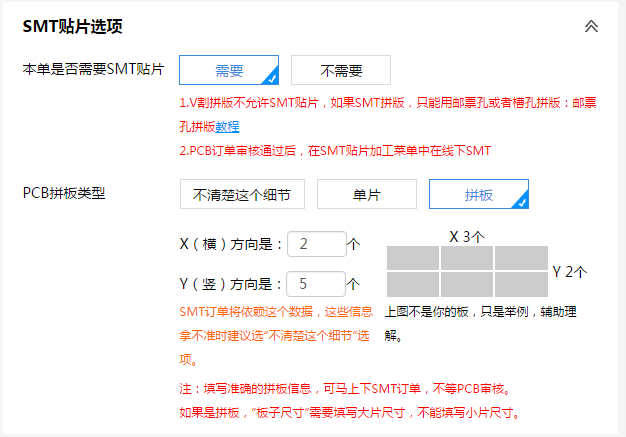This screenshot has height=437, width=626.
Task: Click the PCB拼板类型 label
Action: coord(64,192)
